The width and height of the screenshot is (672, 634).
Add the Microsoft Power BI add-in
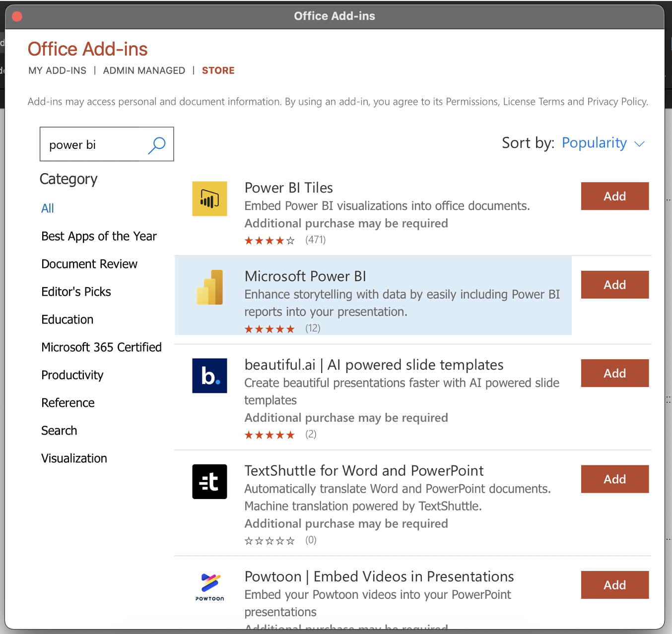[615, 285]
